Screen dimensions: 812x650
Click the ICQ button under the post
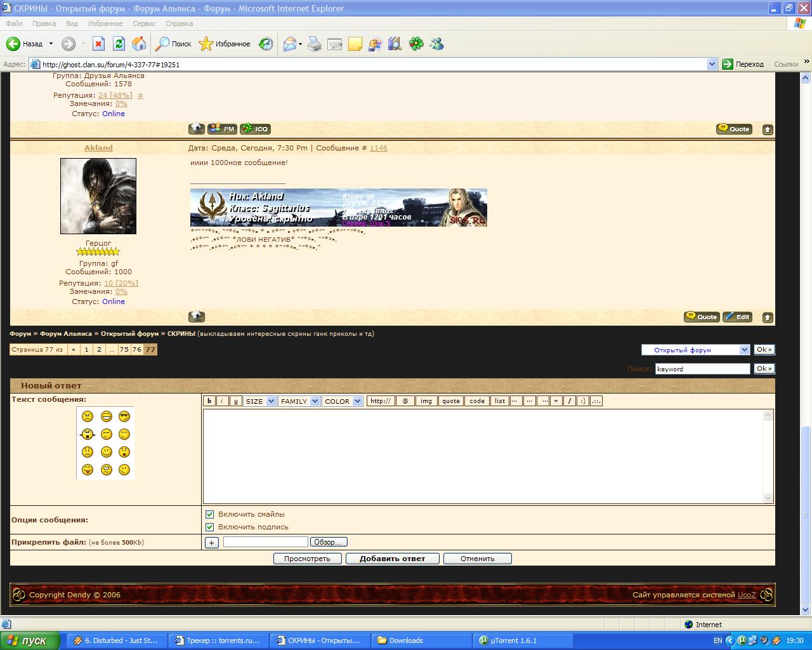[256, 129]
